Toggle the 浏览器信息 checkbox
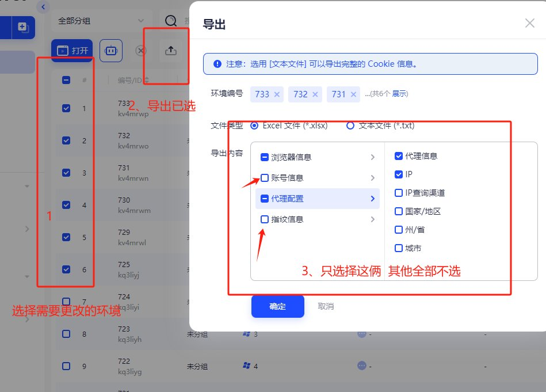546x392 pixels. (x=265, y=157)
